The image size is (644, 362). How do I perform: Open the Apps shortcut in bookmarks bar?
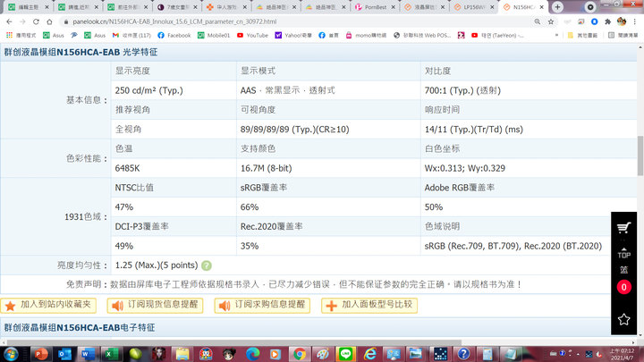[21, 35]
